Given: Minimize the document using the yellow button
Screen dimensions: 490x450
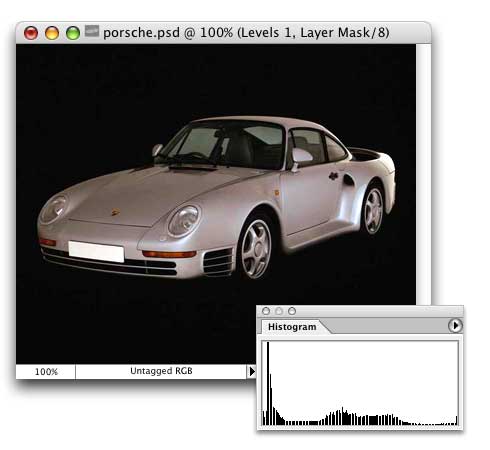Looking at the screenshot, I should coord(52,33).
